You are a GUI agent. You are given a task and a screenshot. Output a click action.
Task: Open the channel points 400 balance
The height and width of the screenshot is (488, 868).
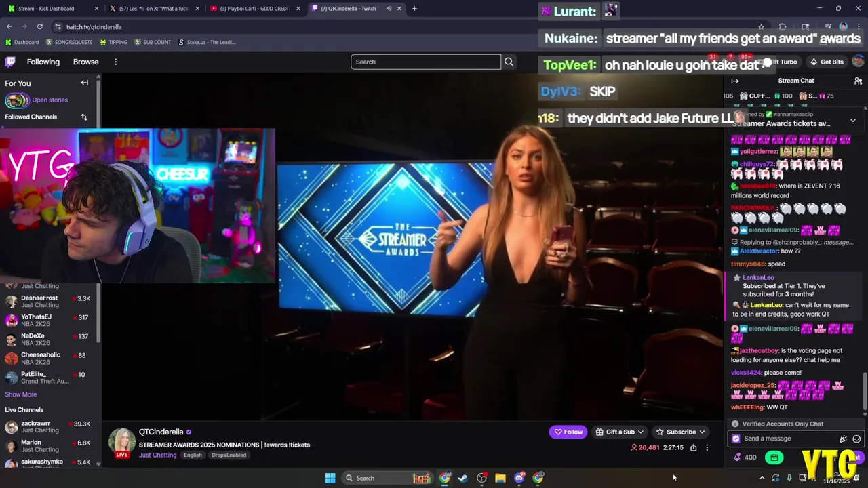(745, 457)
